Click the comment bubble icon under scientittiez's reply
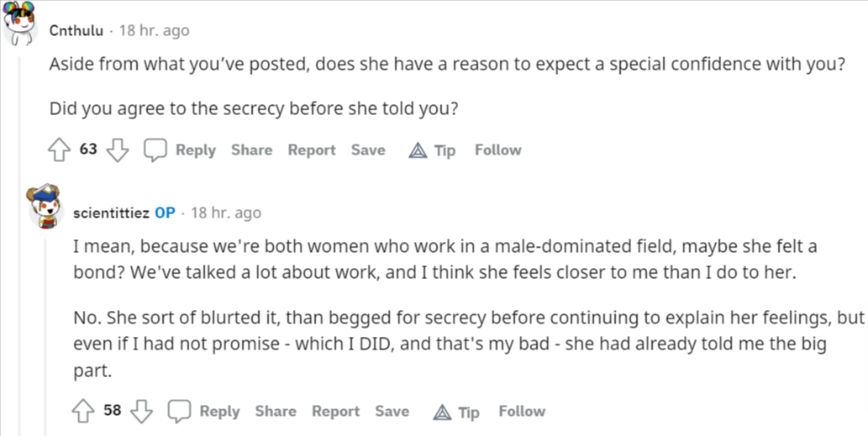 tap(179, 411)
